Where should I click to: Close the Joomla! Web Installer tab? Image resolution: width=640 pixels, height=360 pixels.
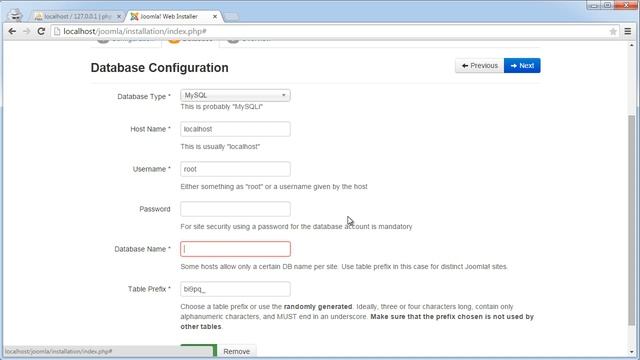[x=215, y=16]
